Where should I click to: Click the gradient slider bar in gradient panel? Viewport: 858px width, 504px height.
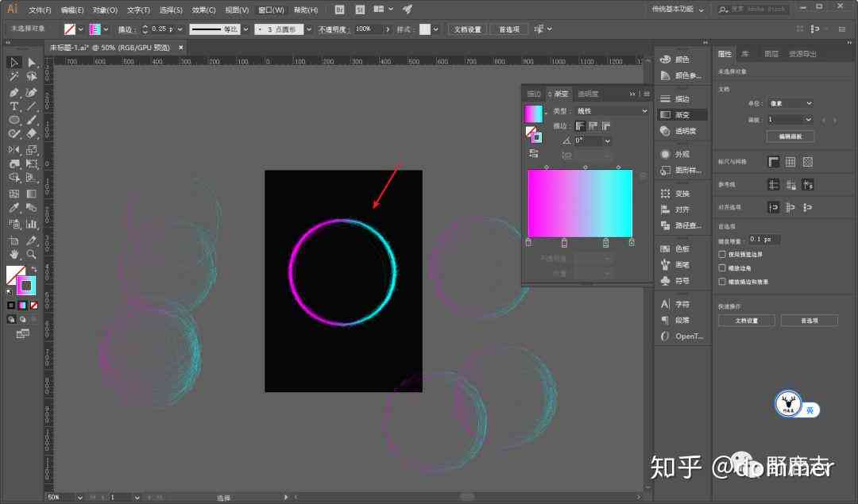tap(580, 203)
